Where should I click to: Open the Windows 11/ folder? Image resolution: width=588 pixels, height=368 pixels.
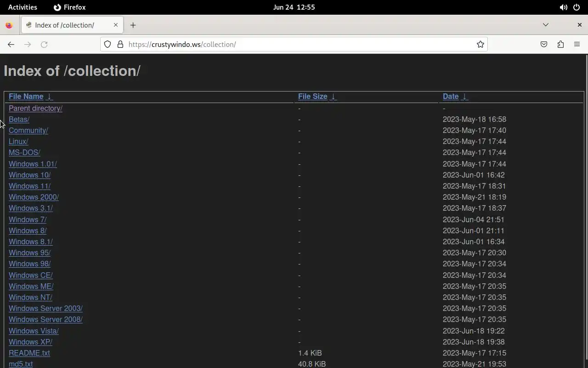(x=29, y=186)
